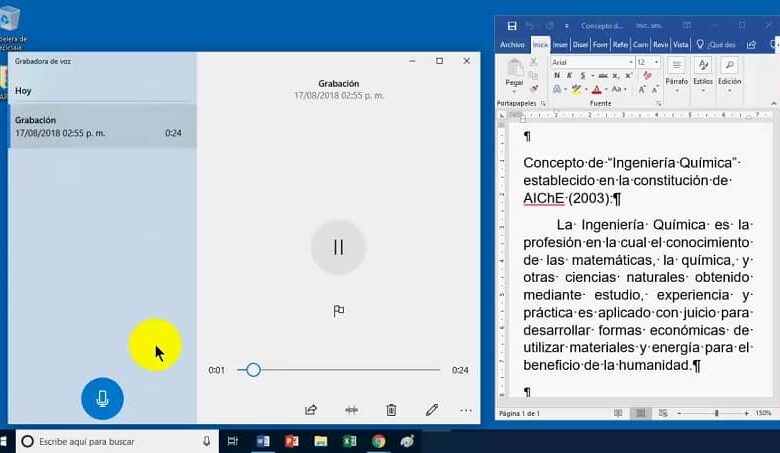The width and height of the screenshot is (780, 453).
Task: Apply the yellow text highlight color
Action: pos(576,90)
